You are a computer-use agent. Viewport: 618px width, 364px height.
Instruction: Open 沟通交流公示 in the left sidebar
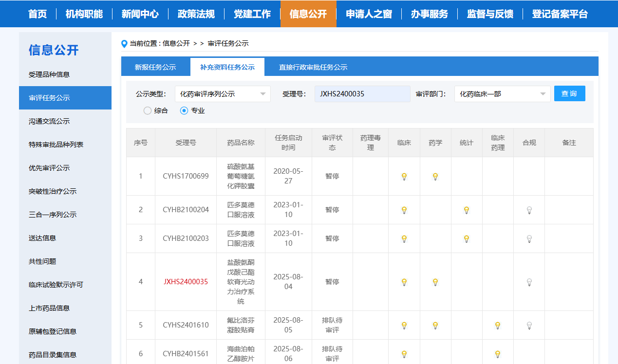click(x=49, y=121)
